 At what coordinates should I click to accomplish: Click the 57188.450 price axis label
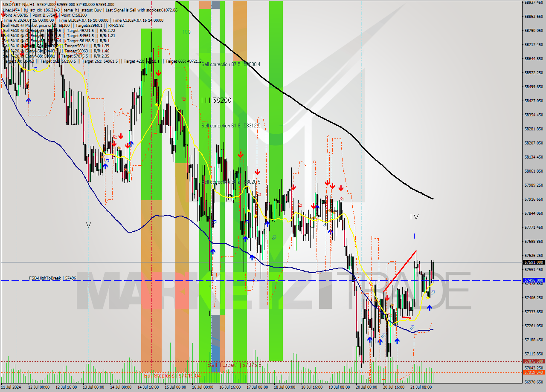tap(534, 340)
